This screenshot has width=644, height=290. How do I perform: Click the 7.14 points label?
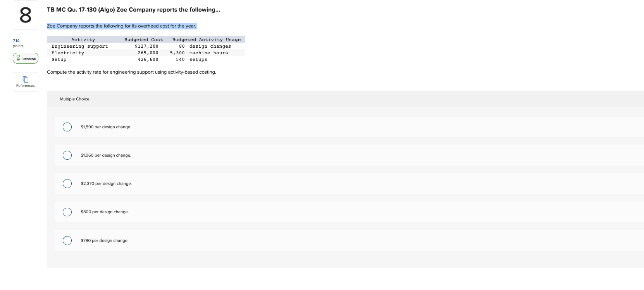(x=18, y=43)
